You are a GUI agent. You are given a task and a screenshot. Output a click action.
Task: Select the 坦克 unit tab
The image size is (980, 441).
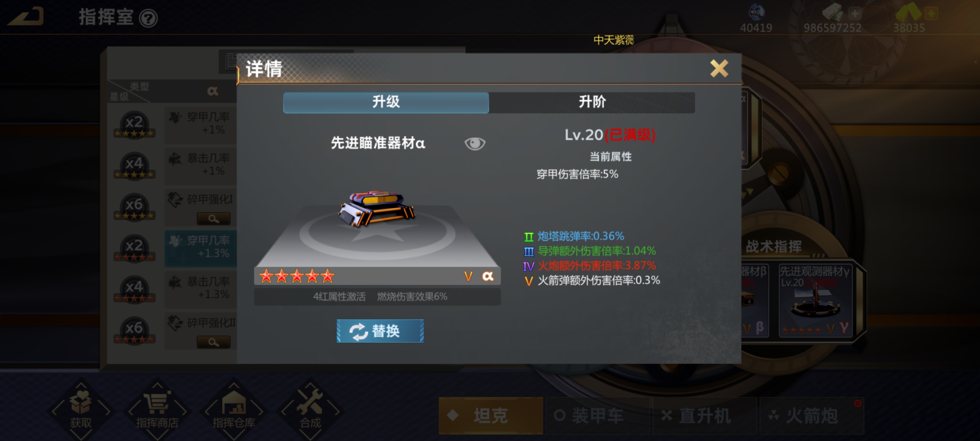pyautogui.click(x=491, y=416)
